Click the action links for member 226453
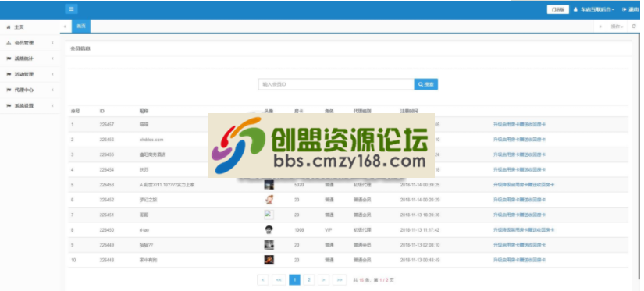This screenshot has width=644, height=291. click(524, 185)
